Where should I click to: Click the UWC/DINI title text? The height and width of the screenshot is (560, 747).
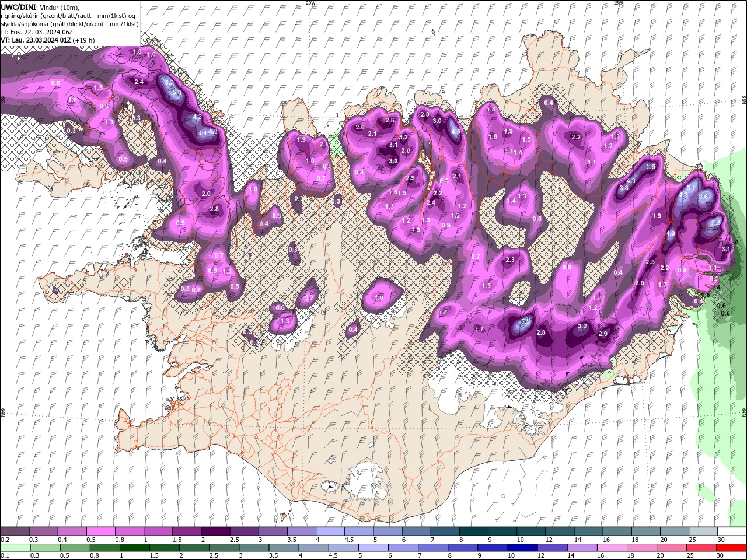click(x=18, y=6)
